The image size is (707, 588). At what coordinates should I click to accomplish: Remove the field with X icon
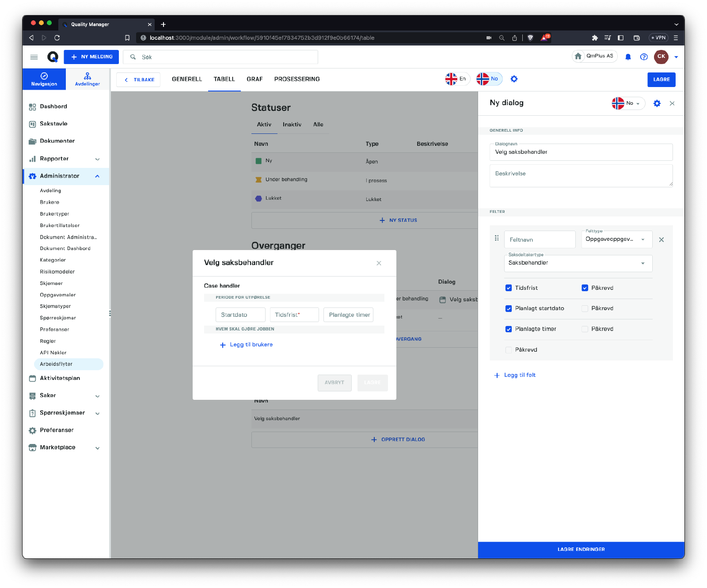click(x=661, y=240)
